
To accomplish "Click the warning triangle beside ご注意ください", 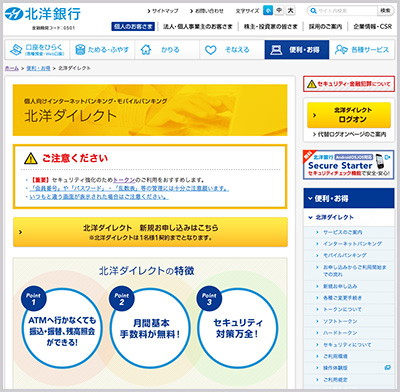I will point(31,158).
